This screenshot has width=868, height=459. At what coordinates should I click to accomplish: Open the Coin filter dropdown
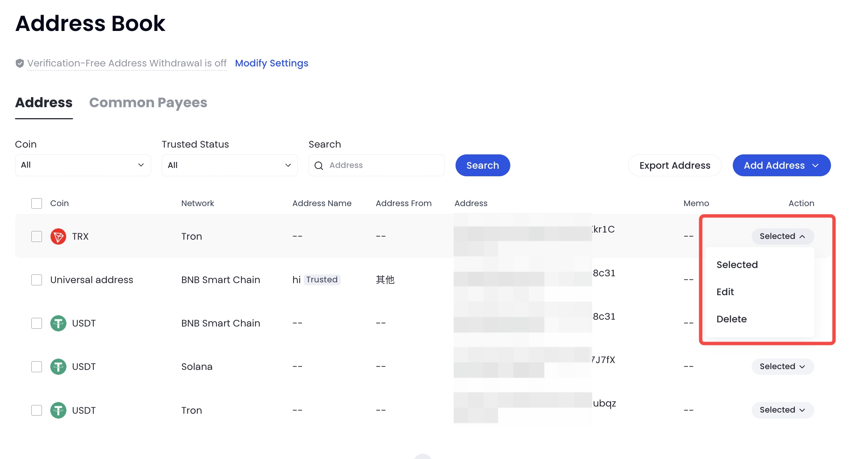click(83, 165)
